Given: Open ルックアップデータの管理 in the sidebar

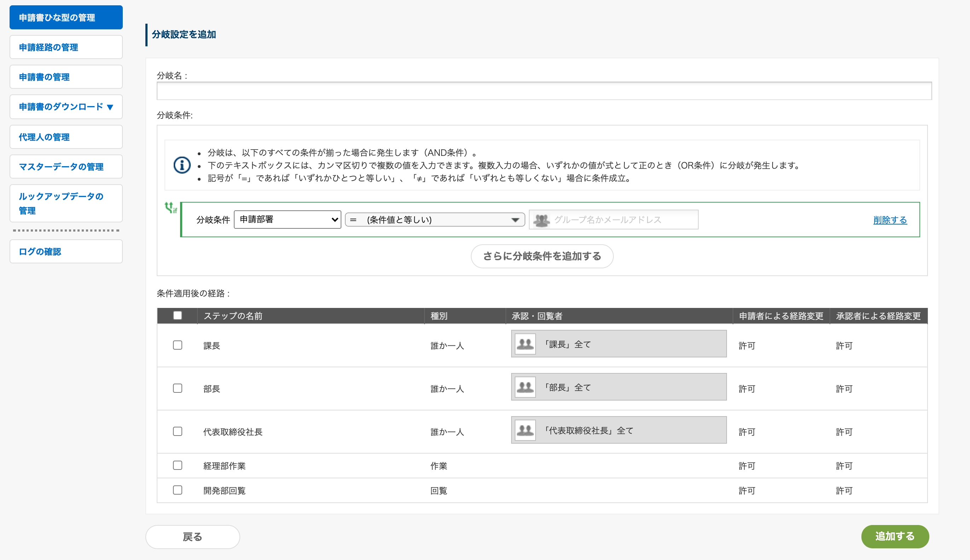Looking at the screenshot, I should point(66,204).
